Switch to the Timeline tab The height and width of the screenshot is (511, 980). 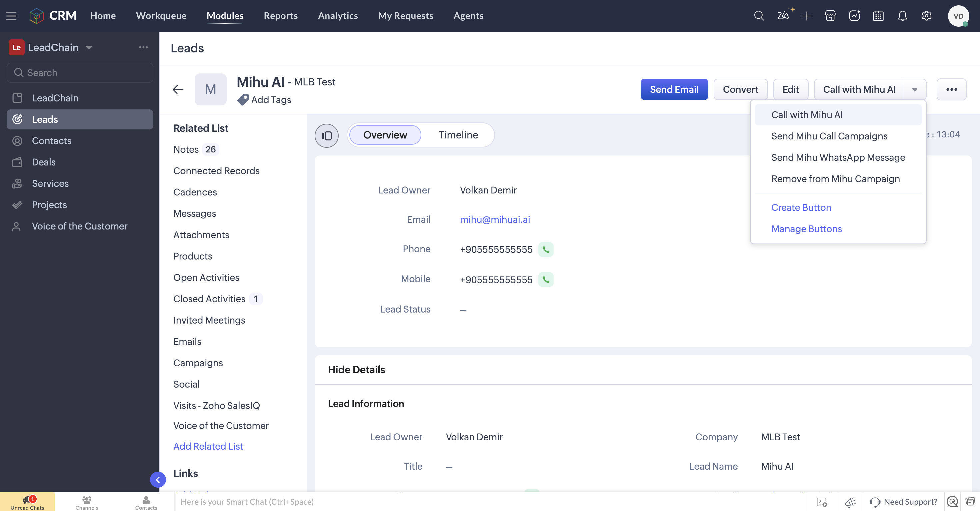458,135
